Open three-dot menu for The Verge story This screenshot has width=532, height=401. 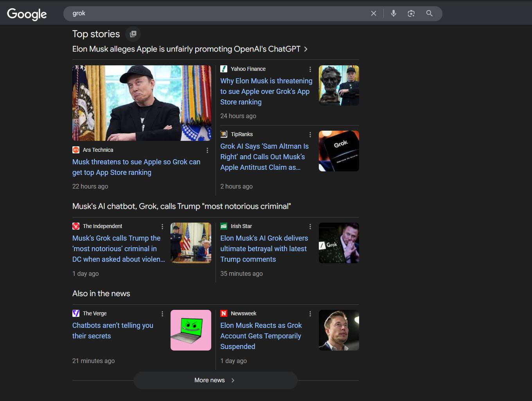162,314
